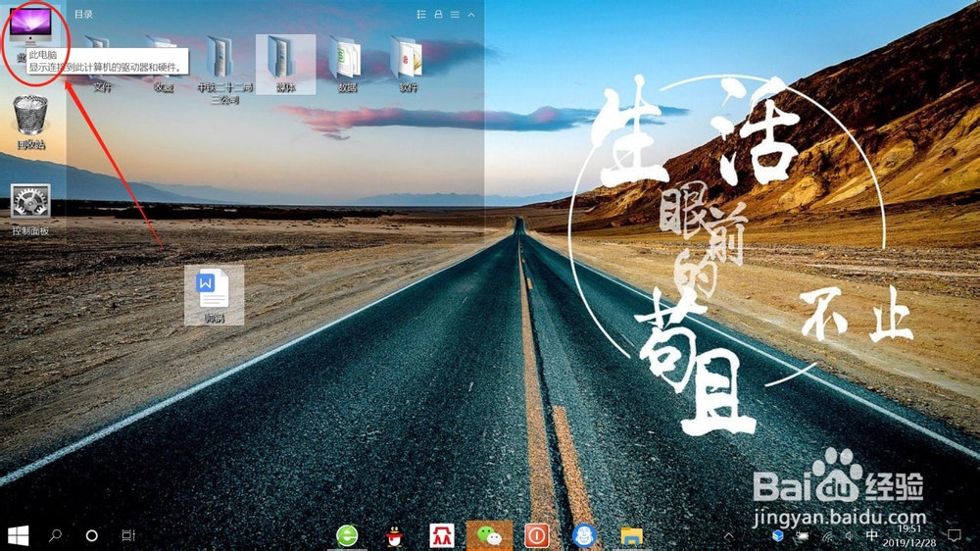980x551 pixels.
Task: Open the red-and-white app on taskbar
Action: tap(442, 536)
